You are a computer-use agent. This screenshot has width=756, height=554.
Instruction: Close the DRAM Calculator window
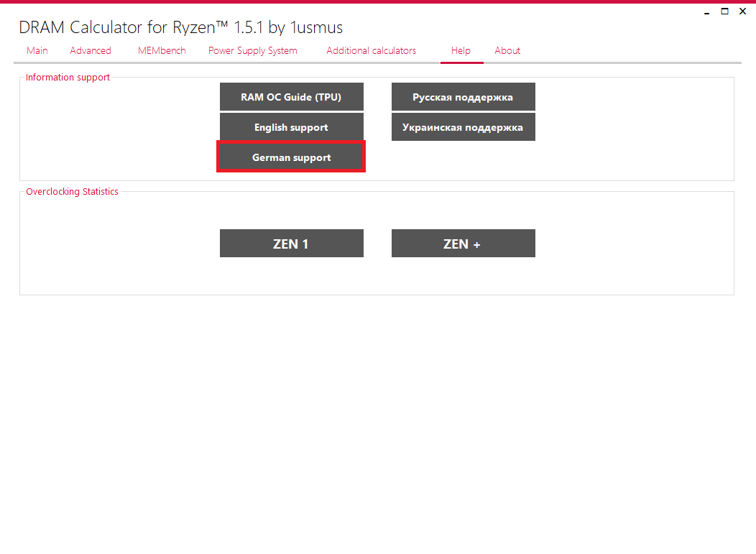[x=742, y=11]
